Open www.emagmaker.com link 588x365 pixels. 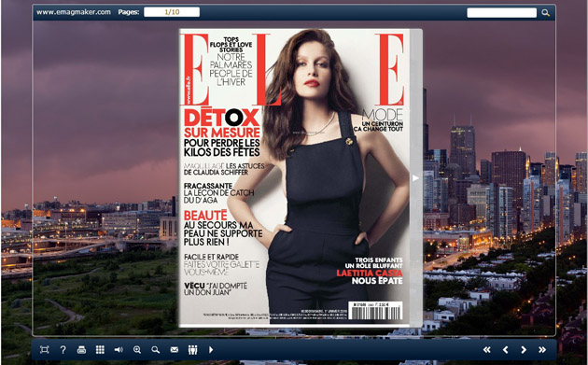74,12
